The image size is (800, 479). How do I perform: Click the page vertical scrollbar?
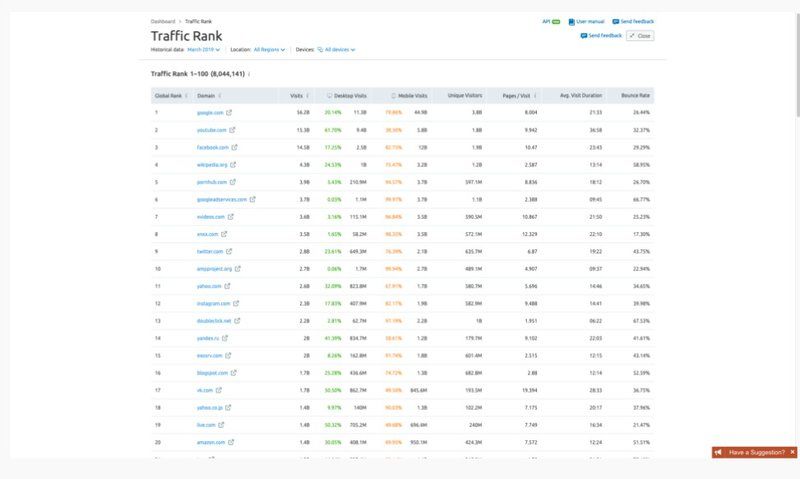pos(797,66)
